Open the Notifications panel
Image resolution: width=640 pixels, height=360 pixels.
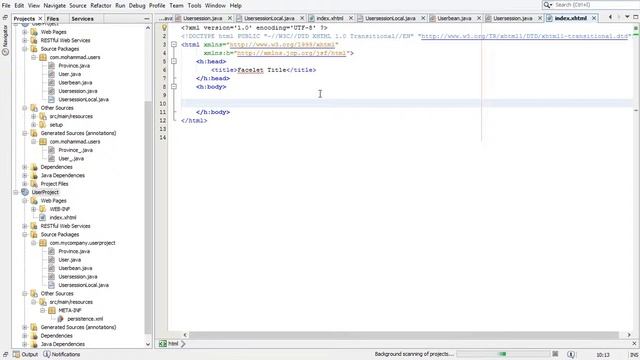[62, 354]
